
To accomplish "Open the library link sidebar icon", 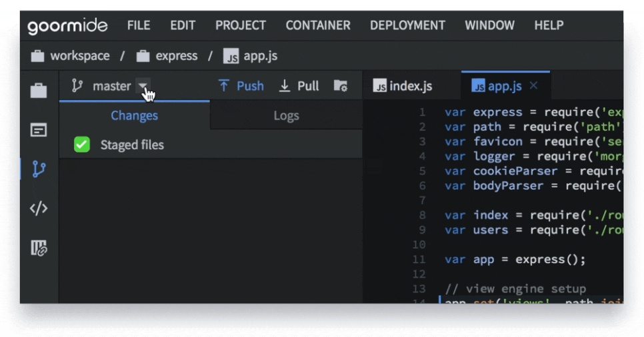I will coord(39,248).
